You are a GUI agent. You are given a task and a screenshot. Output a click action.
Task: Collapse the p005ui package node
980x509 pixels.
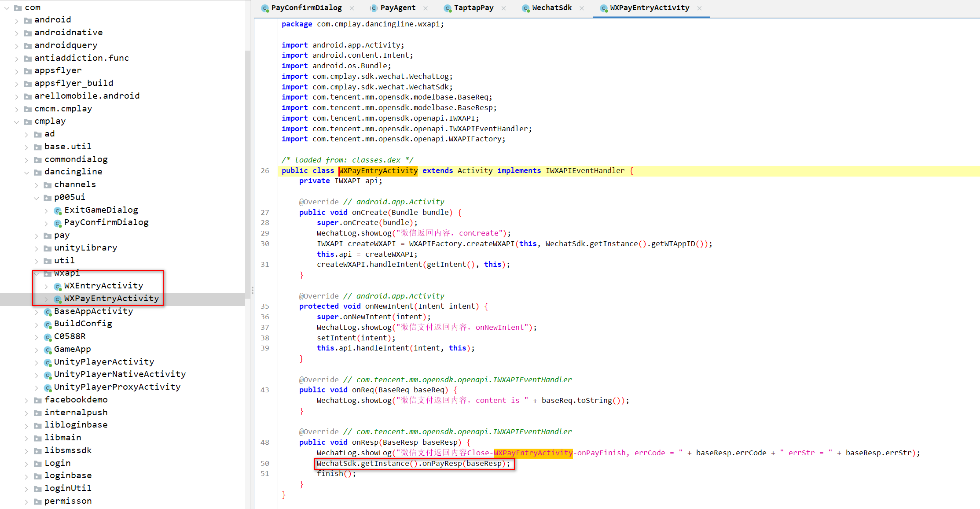coord(37,198)
